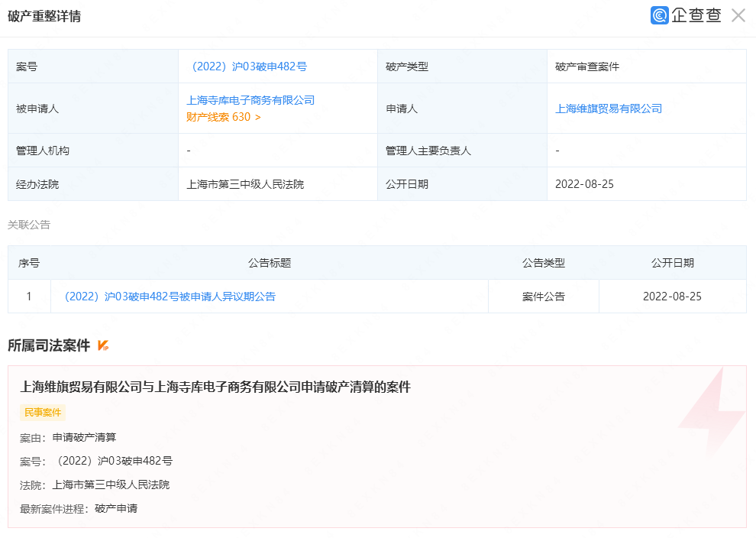Click the 公告类型 column header
Image resolution: width=756 pixels, height=538 pixels.
pos(544,263)
